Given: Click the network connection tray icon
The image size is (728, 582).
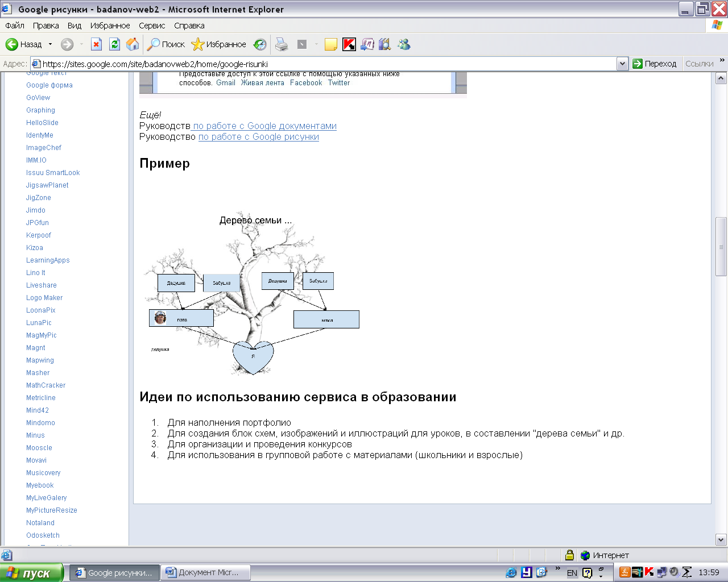Looking at the screenshot, I should pos(661,572).
